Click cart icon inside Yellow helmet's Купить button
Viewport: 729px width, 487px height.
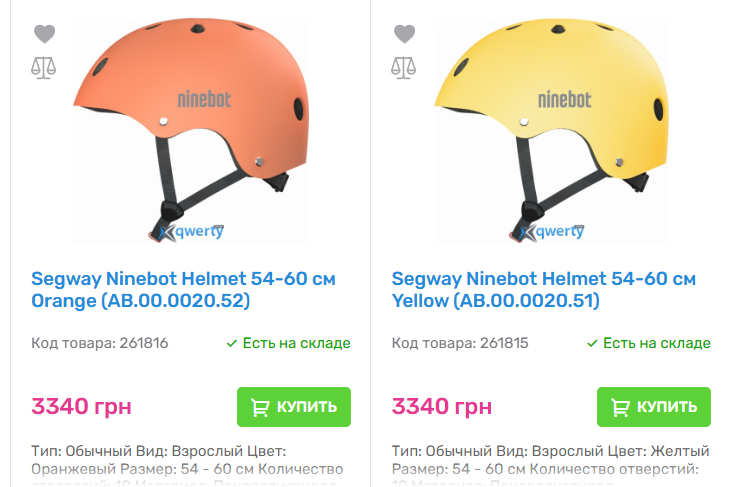pyautogui.click(x=620, y=407)
